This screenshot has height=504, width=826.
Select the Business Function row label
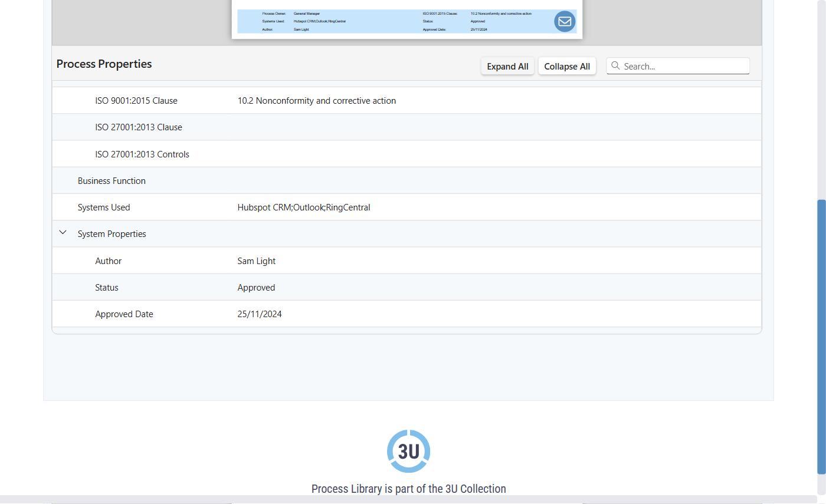pos(112,181)
